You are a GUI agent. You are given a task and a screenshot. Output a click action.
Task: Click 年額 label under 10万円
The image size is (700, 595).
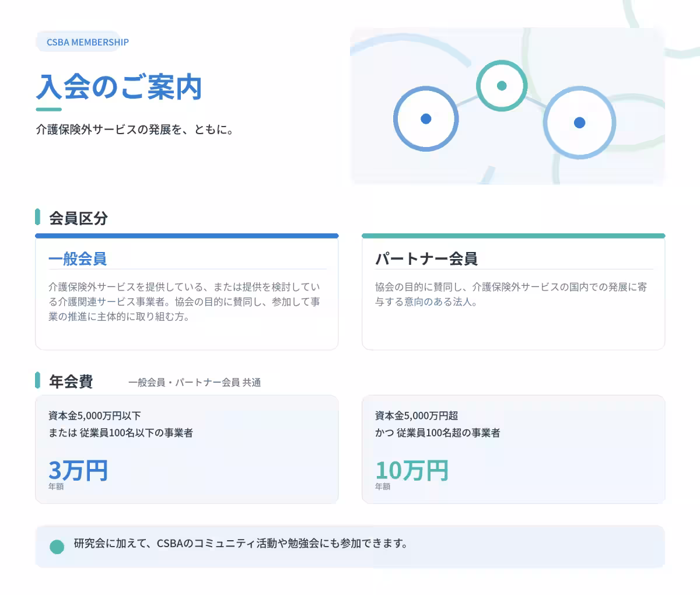point(383,487)
